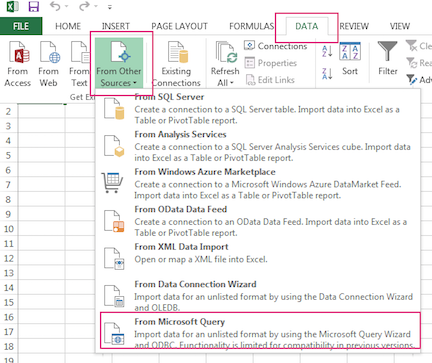Select row header 14
The image size is (432, 363).
point(8,288)
